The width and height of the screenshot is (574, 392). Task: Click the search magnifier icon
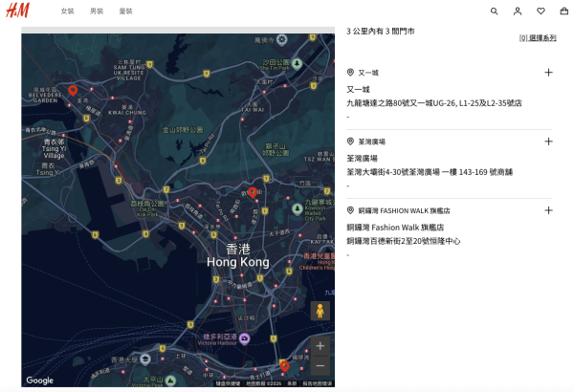tap(495, 11)
